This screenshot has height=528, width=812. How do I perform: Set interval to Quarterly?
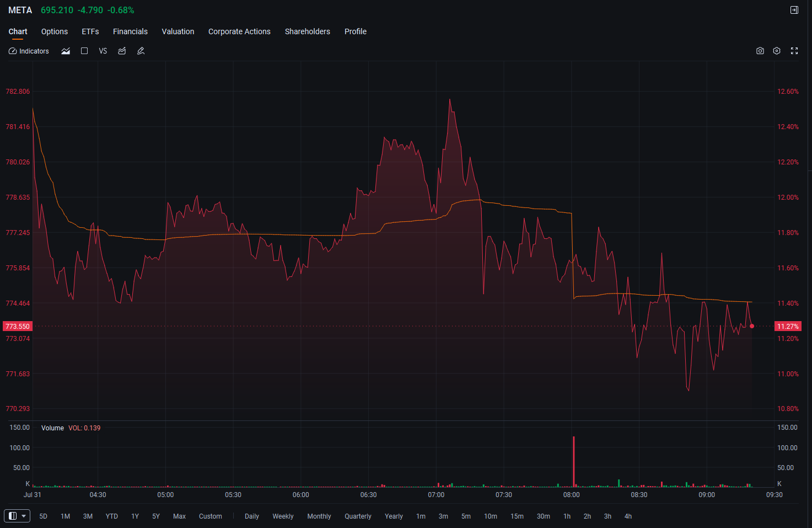pyautogui.click(x=358, y=516)
